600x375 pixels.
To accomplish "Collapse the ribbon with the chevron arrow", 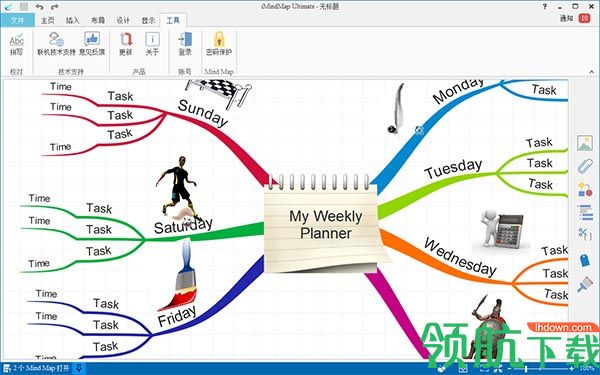I will coord(592,72).
